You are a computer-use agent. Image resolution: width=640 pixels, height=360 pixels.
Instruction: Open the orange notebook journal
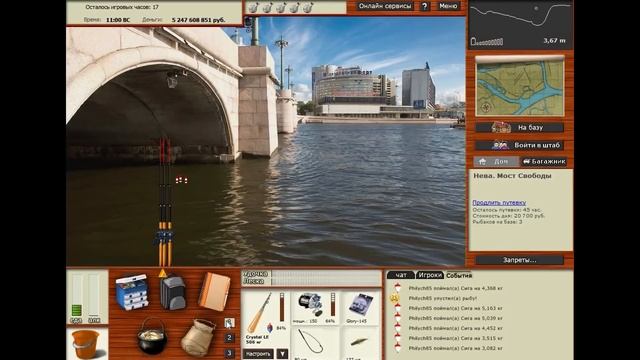(214, 291)
